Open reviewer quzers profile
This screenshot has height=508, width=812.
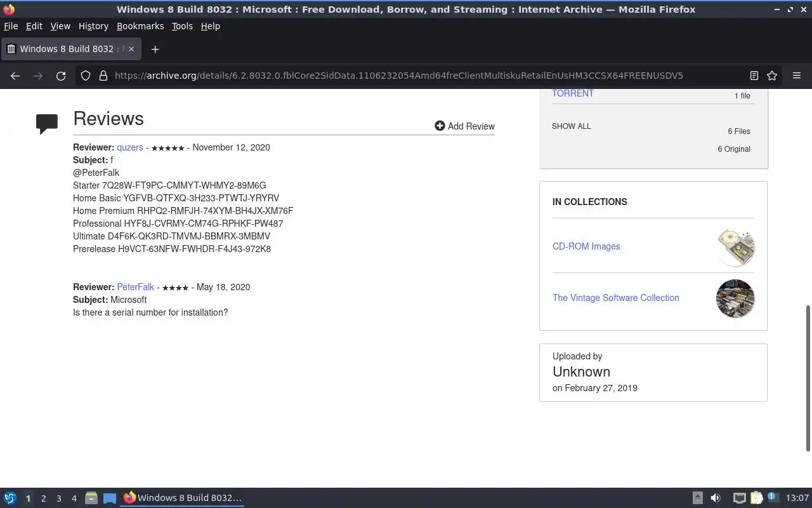click(x=130, y=147)
